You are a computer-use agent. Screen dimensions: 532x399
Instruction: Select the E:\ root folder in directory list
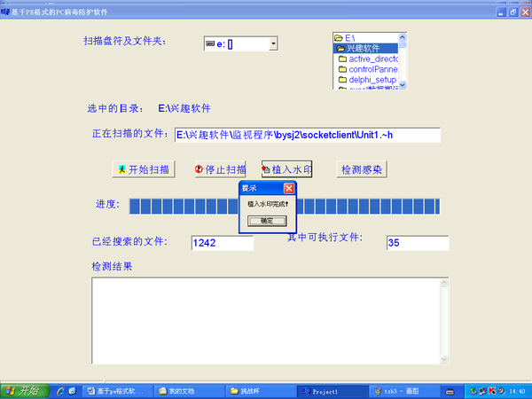pyautogui.click(x=349, y=38)
